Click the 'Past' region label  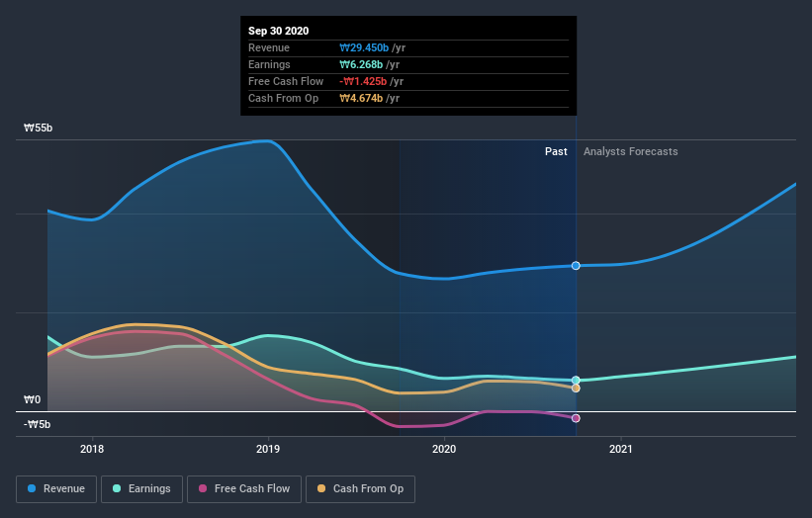click(x=556, y=151)
